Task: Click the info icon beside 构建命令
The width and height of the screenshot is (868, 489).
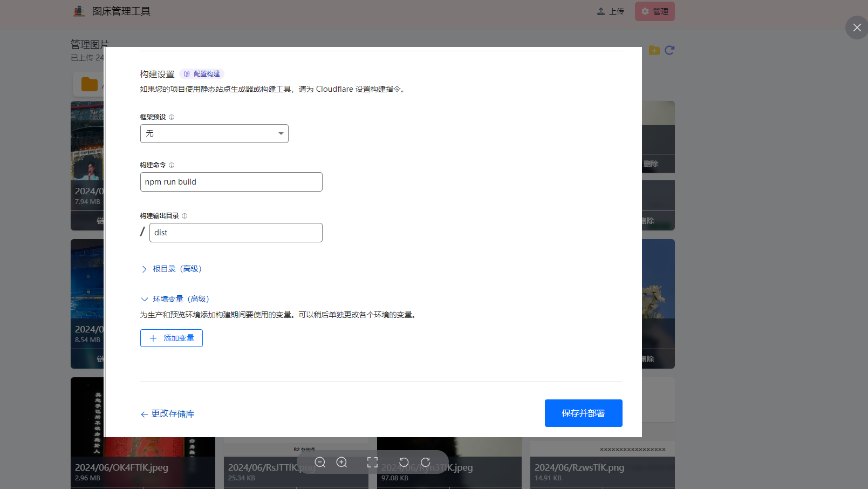Action: (x=172, y=165)
